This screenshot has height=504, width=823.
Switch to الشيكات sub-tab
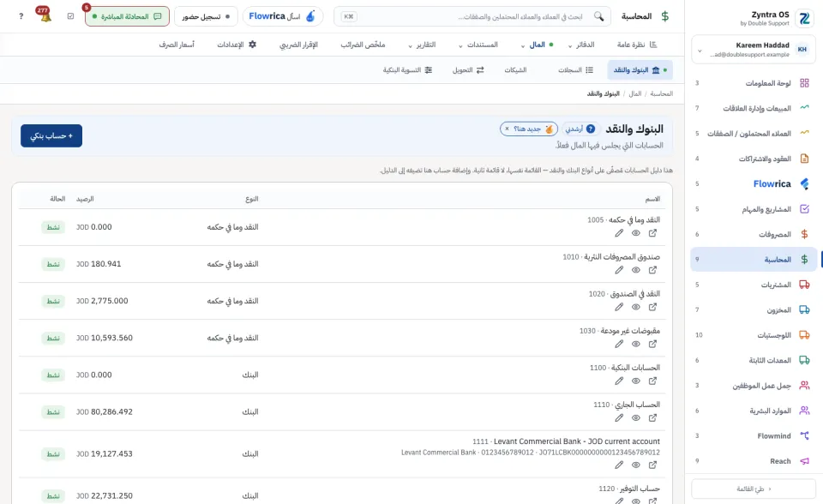pos(515,69)
